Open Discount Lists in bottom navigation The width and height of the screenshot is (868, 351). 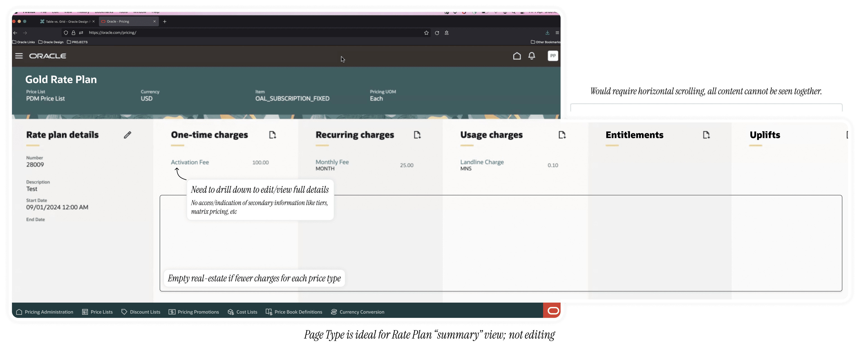click(141, 312)
